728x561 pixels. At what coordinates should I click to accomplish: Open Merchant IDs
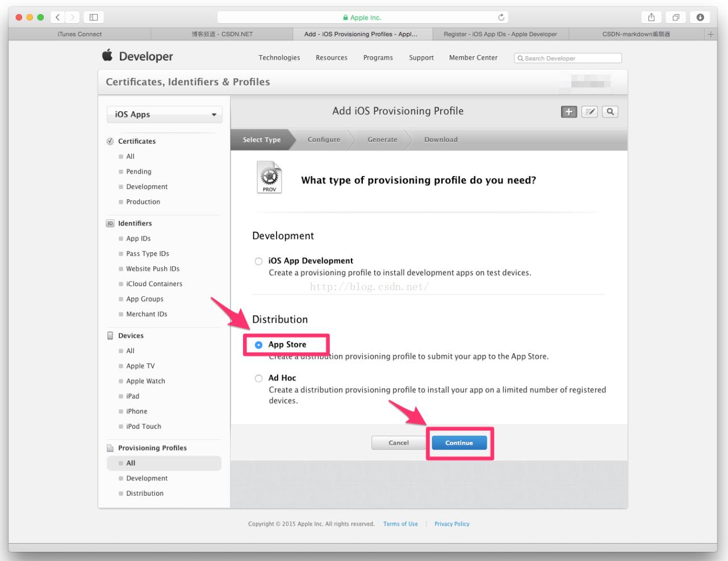pyautogui.click(x=147, y=315)
